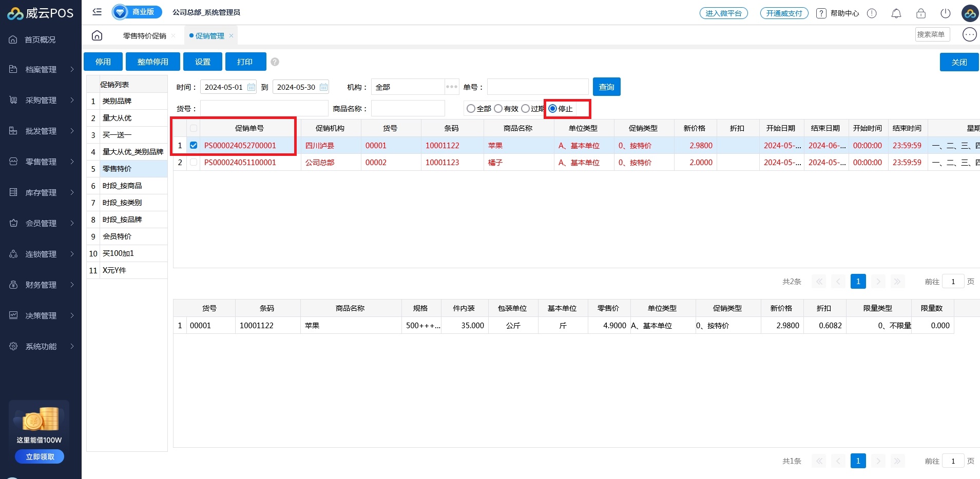Click the lock screen icon
The width and height of the screenshot is (980, 479).
point(920,13)
